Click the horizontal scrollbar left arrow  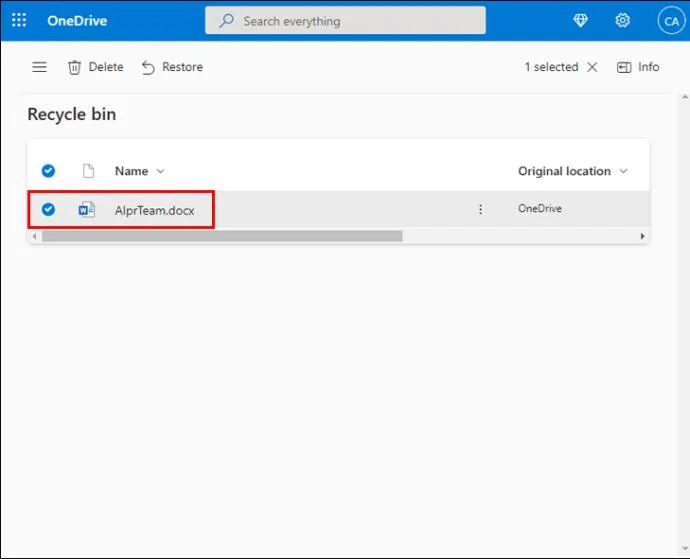click(34, 236)
